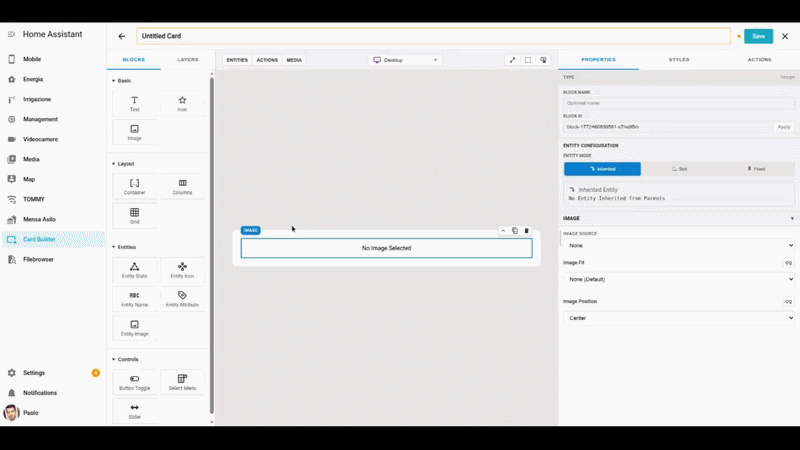The image size is (800, 450).
Task: Switch to the Properties tab
Action: [x=598, y=60]
